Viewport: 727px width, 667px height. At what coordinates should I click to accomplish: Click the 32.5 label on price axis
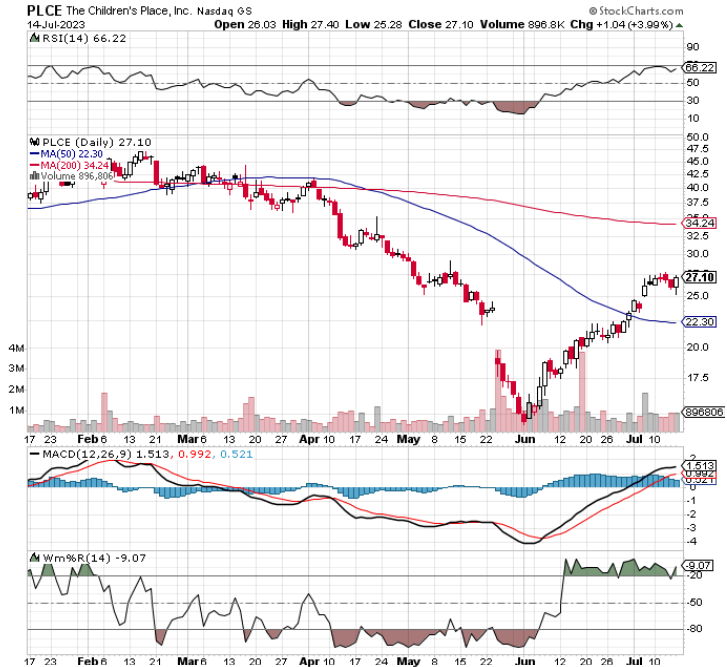pyautogui.click(x=698, y=236)
